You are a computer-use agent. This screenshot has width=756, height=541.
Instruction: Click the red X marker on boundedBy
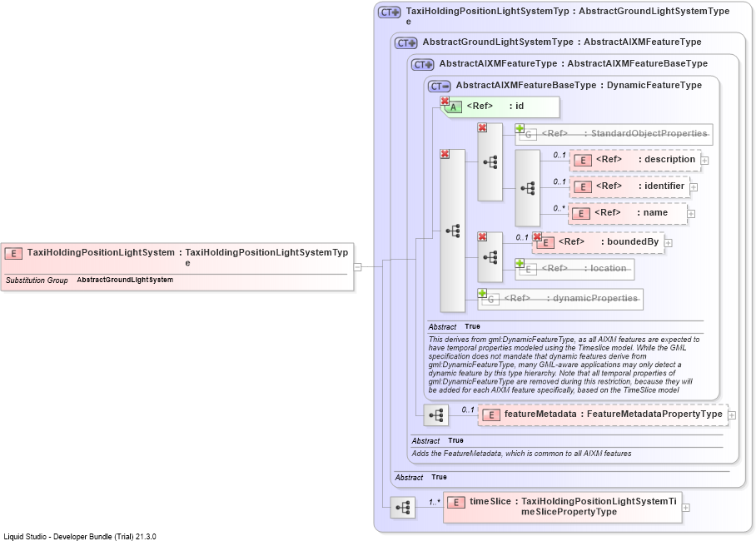pos(537,236)
